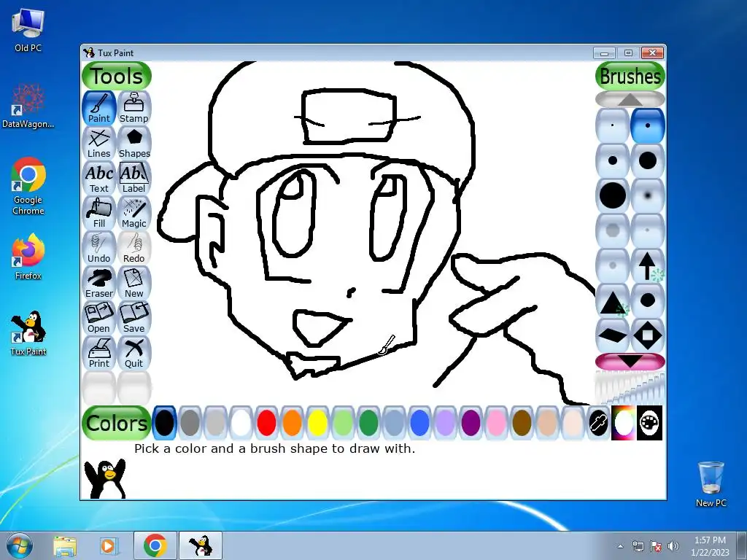This screenshot has height=560, width=747.
Task: Activate the eyedropper color picker
Action: pos(598,423)
